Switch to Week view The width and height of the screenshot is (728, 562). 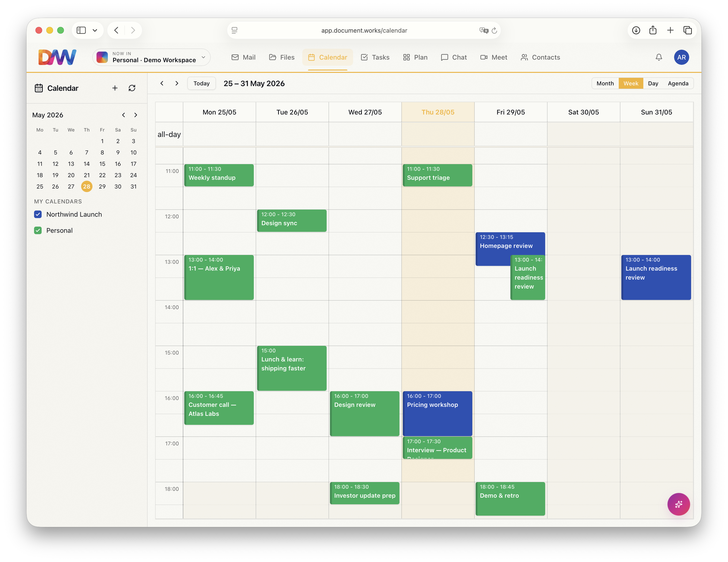coord(631,83)
